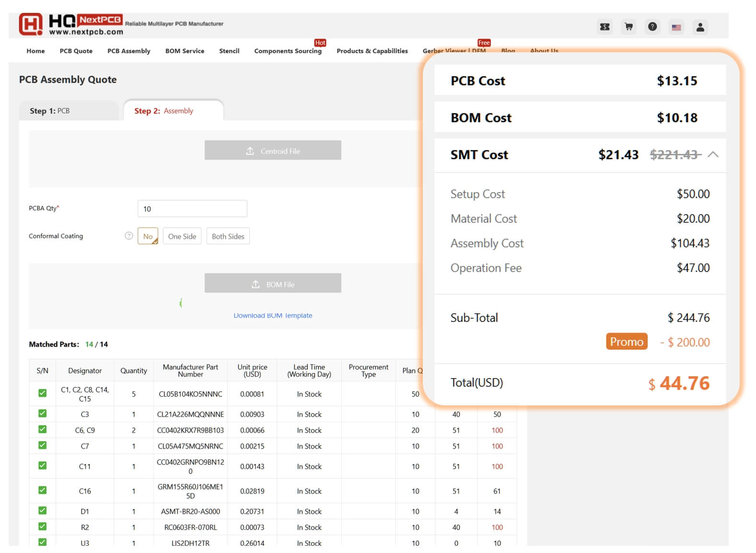
Task: Upload a Centroid File
Action: click(x=273, y=150)
